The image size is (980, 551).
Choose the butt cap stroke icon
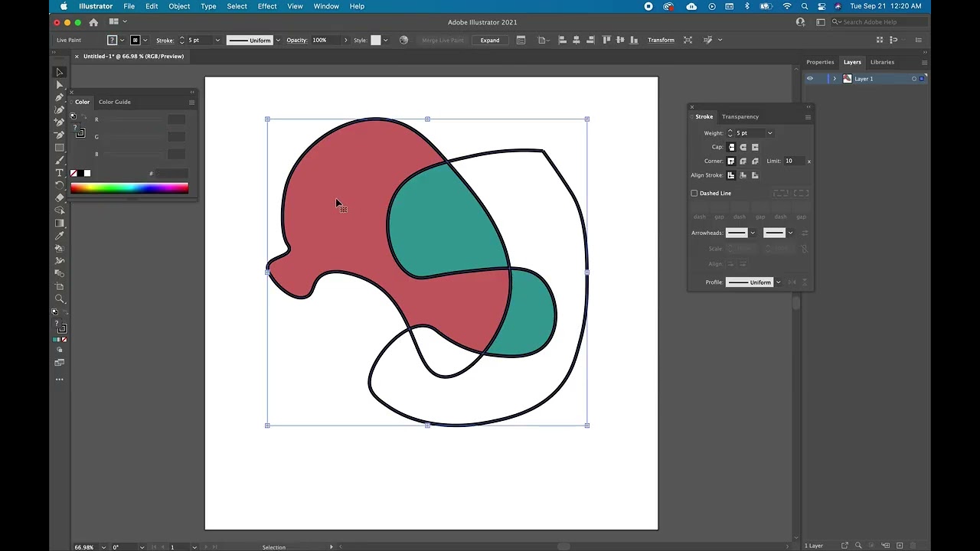(731, 147)
